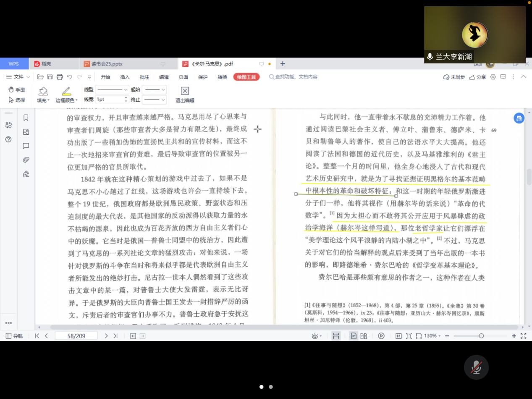The image size is (532, 399).
Task: Select the 手型 hand tool
Action: tap(17, 90)
